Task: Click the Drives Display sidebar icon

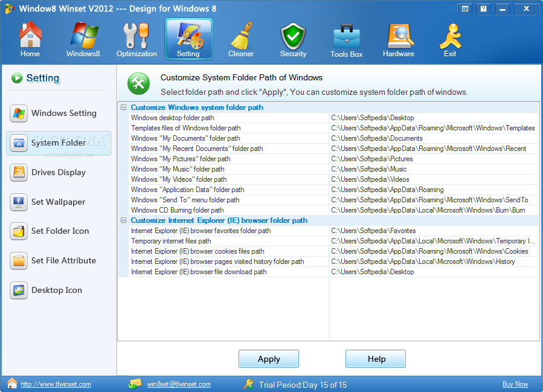Action: coord(19,173)
